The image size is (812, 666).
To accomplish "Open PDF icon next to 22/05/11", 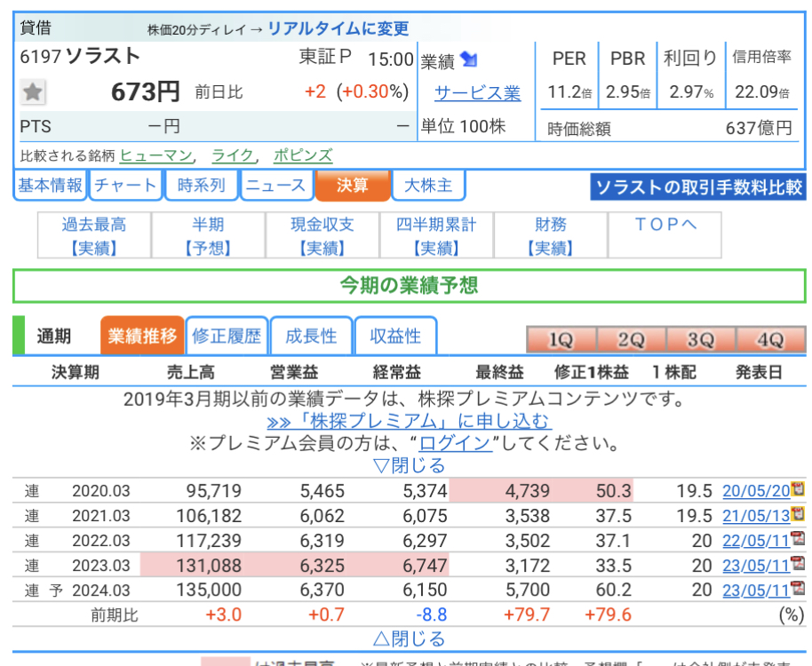I will point(798,539).
